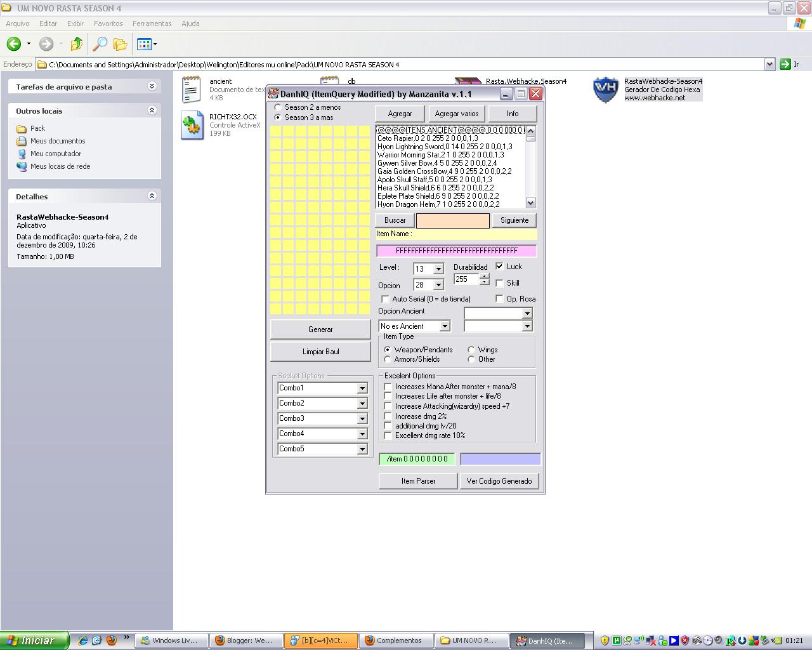Image resolution: width=812 pixels, height=650 pixels.
Task: Click the Explorer Forward arrow button
Action: point(46,44)
